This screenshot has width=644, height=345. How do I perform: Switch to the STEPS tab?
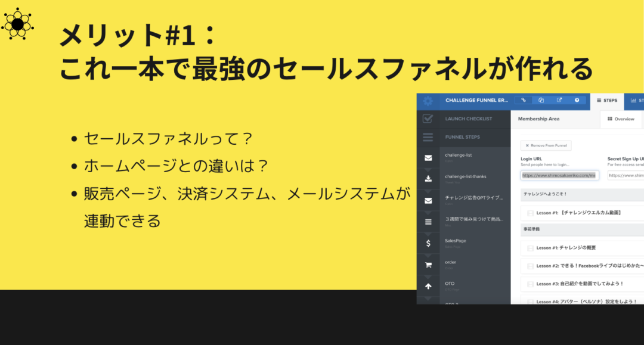tap(608, 101)
